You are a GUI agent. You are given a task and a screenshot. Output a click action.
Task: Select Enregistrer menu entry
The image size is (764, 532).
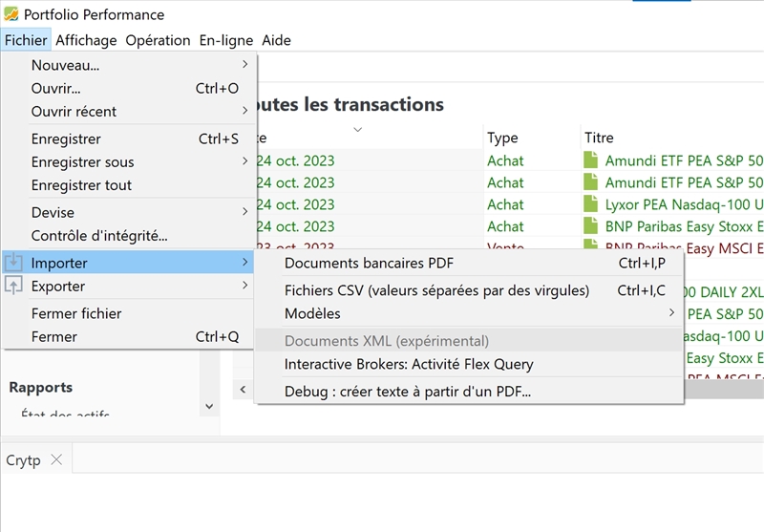pos(129,138)
